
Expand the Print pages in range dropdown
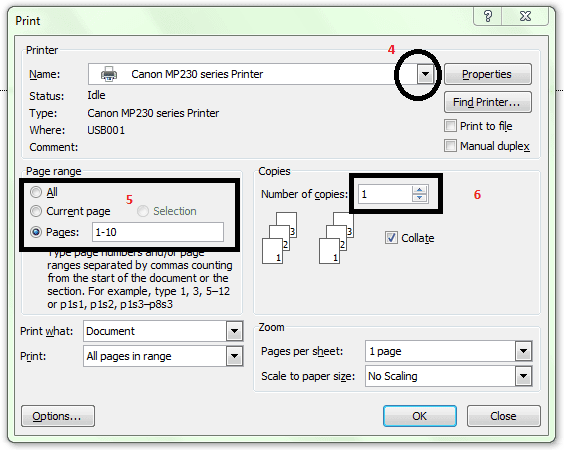[235, 356]
